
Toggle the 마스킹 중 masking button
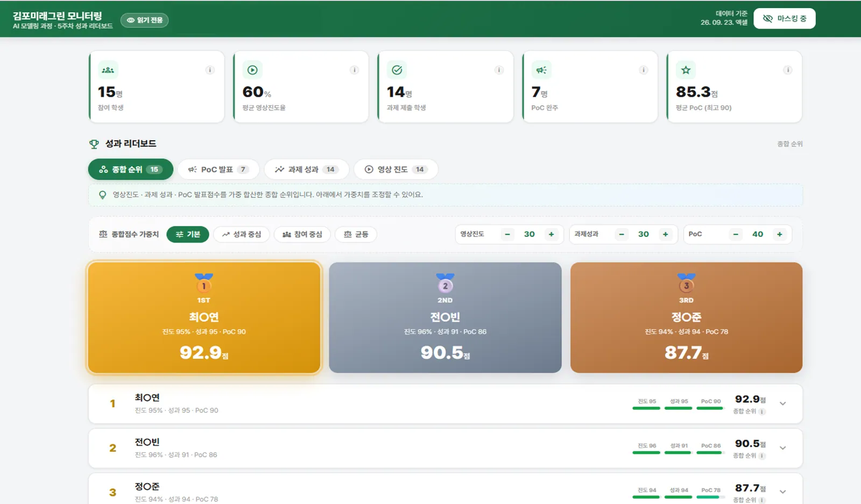(x=785, y=18)
